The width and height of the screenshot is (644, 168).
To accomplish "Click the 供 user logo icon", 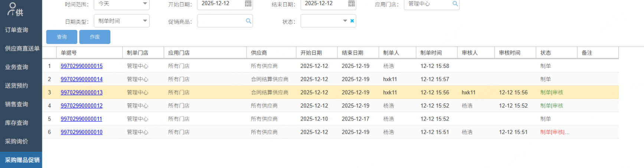I will point(15,9).
